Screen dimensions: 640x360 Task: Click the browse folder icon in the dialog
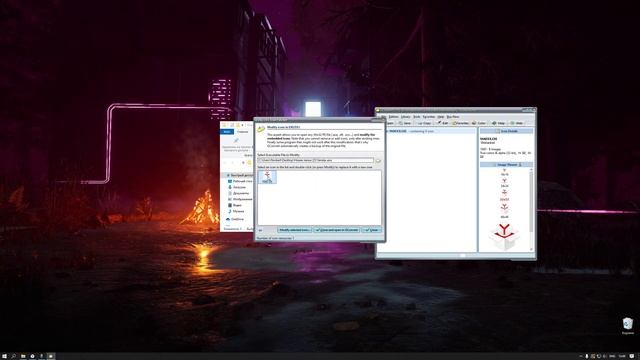click(378, 160)
